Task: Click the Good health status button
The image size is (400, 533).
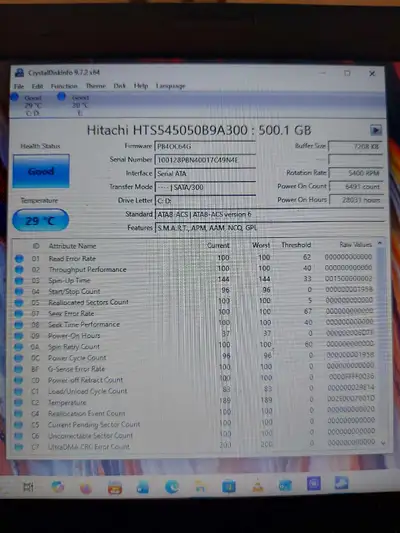Action: point(41,171)
